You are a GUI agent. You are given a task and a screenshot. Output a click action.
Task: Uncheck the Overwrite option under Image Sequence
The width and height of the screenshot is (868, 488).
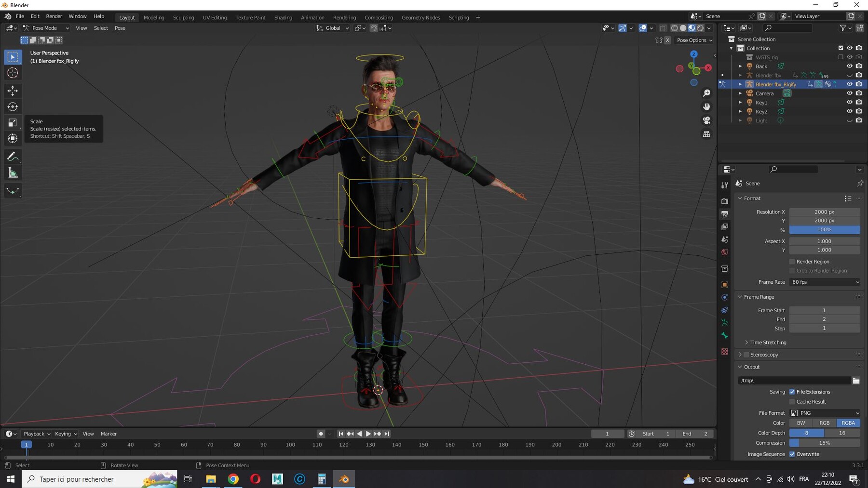point(792,454)
